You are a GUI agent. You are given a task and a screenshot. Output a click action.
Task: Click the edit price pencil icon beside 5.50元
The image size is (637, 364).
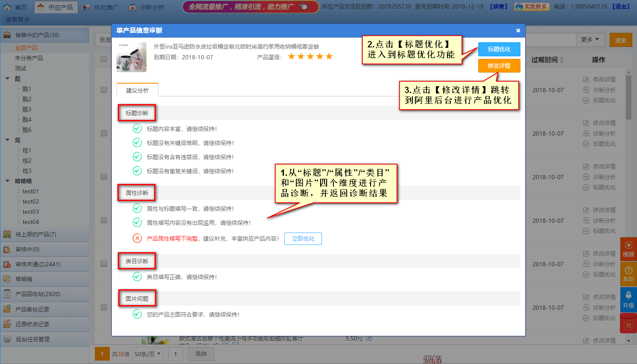pos(369,338)
